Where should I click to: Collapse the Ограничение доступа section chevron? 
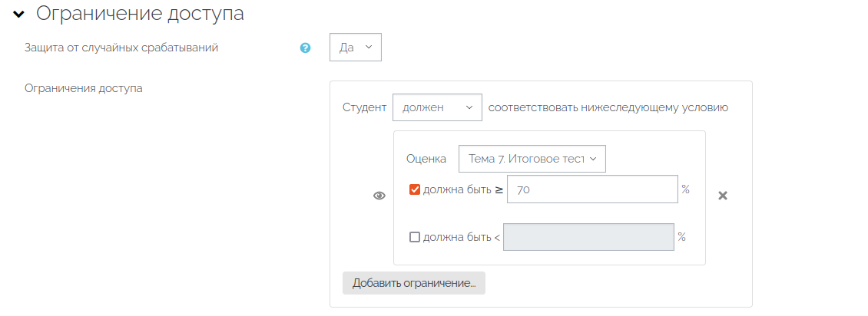tap(19, 15)
